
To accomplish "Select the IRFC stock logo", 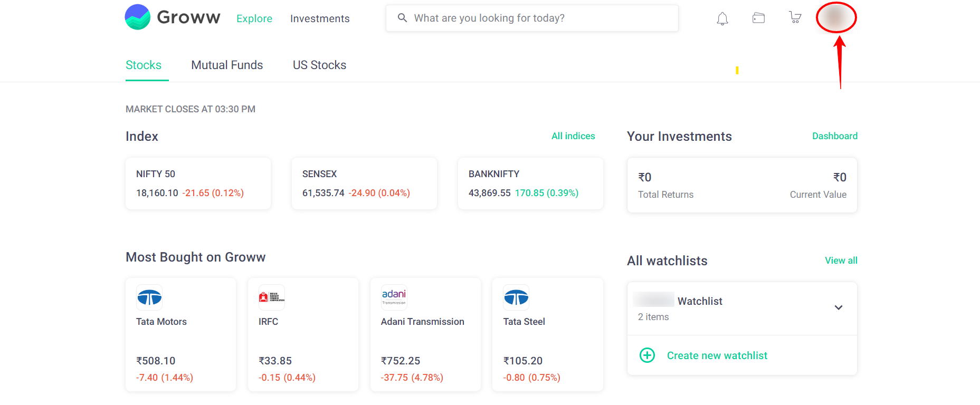I will [271, 297].
